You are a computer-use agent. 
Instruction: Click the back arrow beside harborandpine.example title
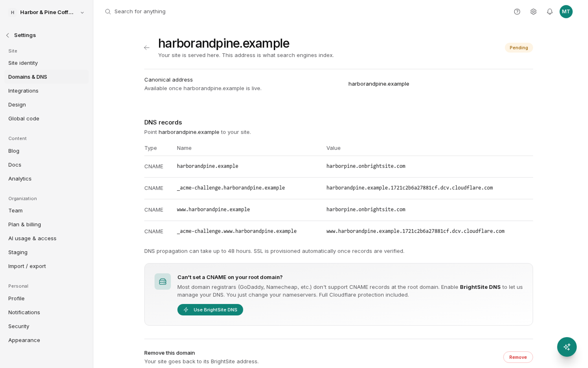pyautogui.click(x=147, y=47)
